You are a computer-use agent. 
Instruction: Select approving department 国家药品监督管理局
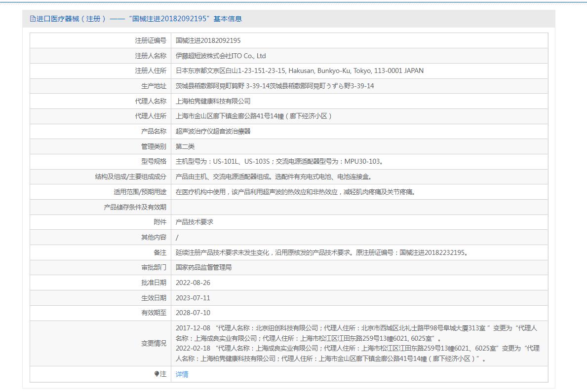[x=203, y=268]
